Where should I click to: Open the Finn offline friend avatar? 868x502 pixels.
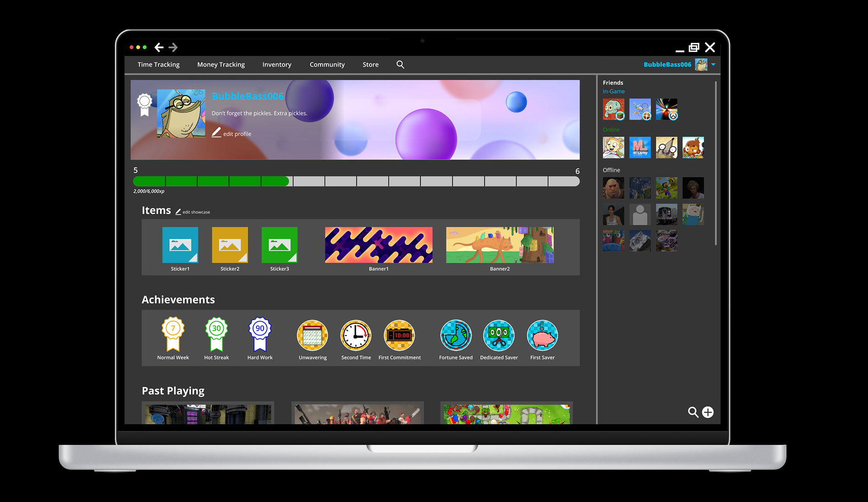click(693, 214)
